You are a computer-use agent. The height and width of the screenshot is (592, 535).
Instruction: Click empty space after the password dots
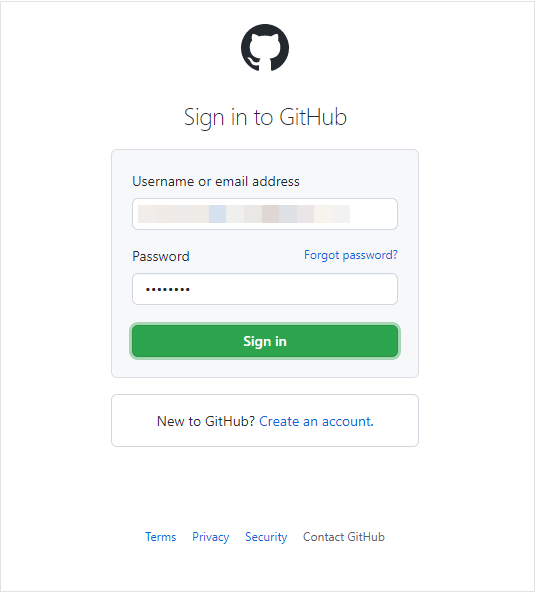293,289
